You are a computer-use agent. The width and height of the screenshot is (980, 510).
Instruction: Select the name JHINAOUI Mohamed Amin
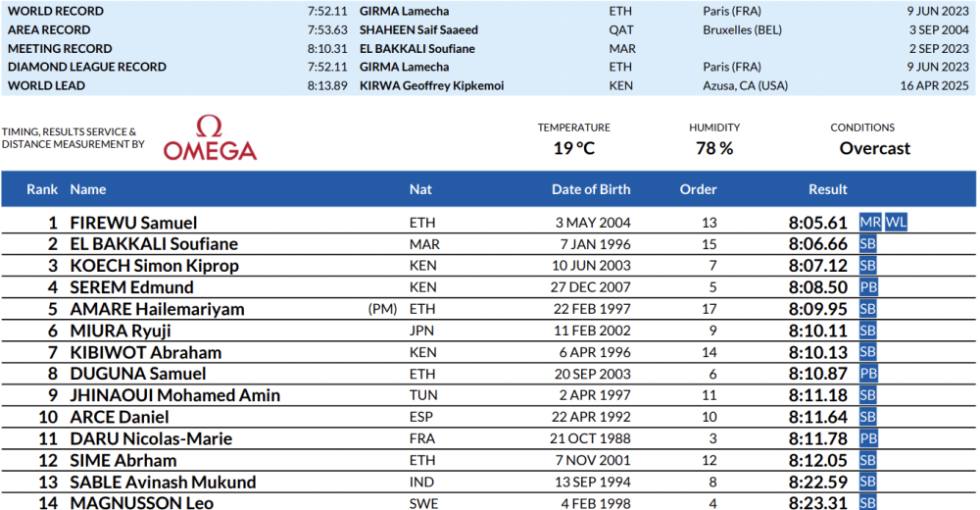tap(175, 395)
